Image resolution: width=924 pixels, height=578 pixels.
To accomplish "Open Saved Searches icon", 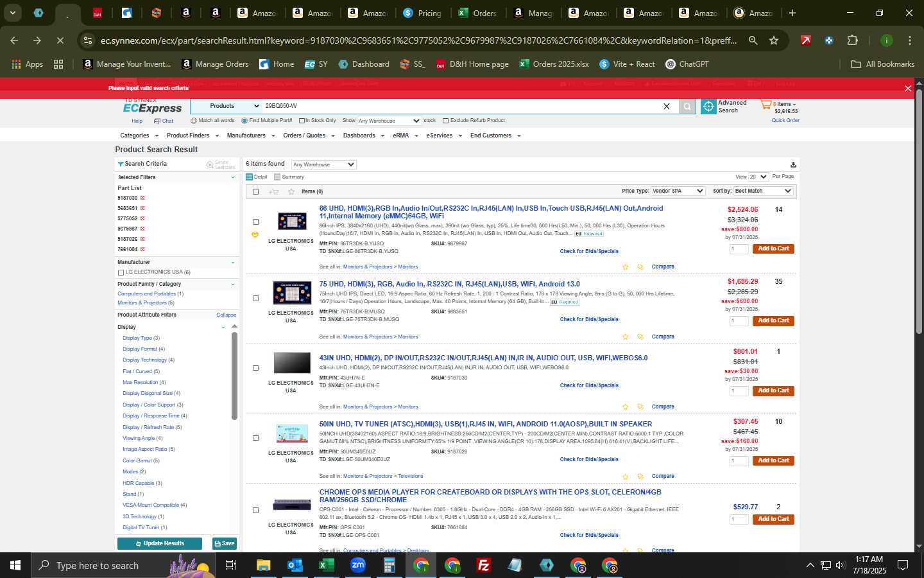I will pyautogui.click(x=210, y=165).
